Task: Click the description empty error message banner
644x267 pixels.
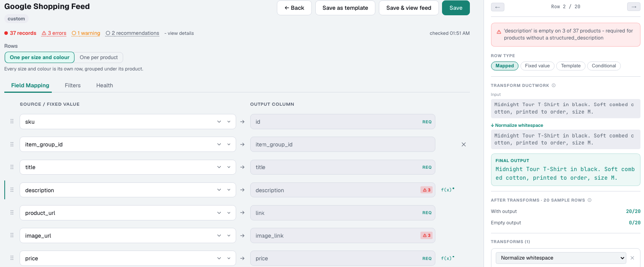Action: [x=566, y=34]
